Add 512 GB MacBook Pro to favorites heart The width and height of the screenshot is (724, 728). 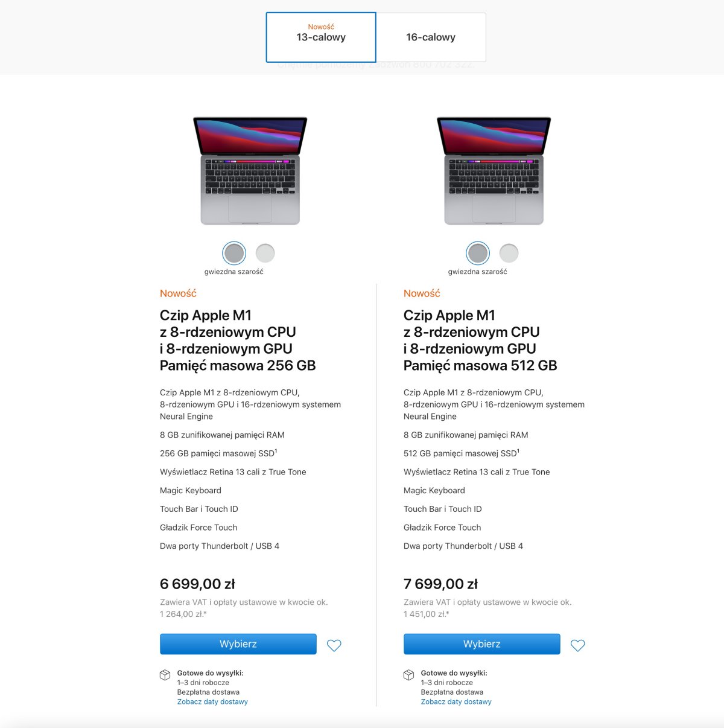[577, 645]
